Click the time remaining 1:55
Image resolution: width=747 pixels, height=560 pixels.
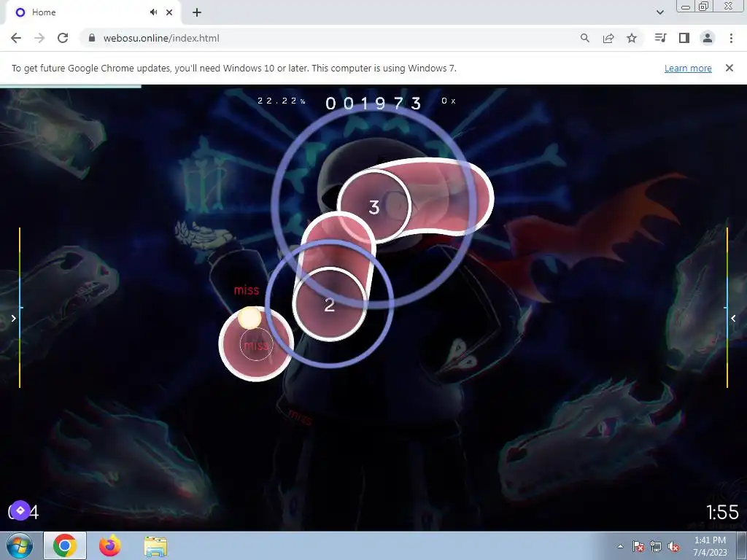(x=722, y=513)
